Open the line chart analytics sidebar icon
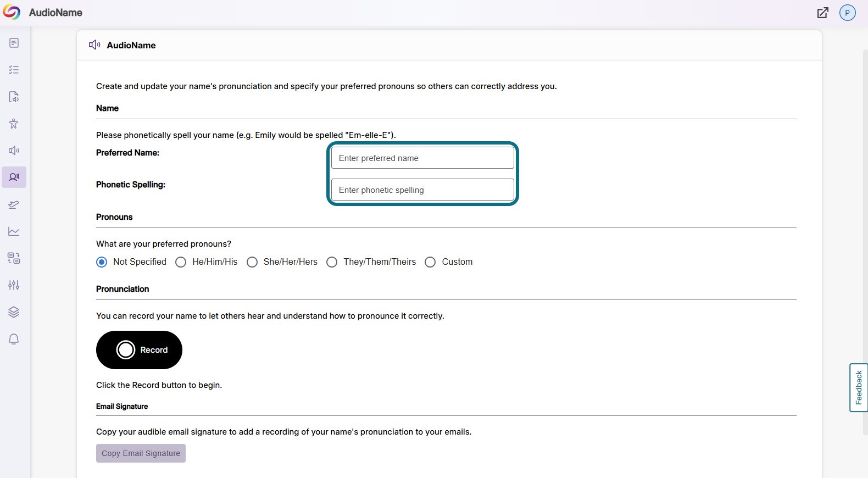Screen dimensions: 868x478 (14, 231)
